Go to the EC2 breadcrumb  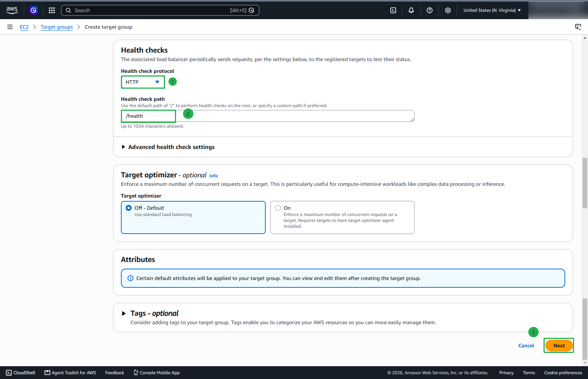(24, 27)
